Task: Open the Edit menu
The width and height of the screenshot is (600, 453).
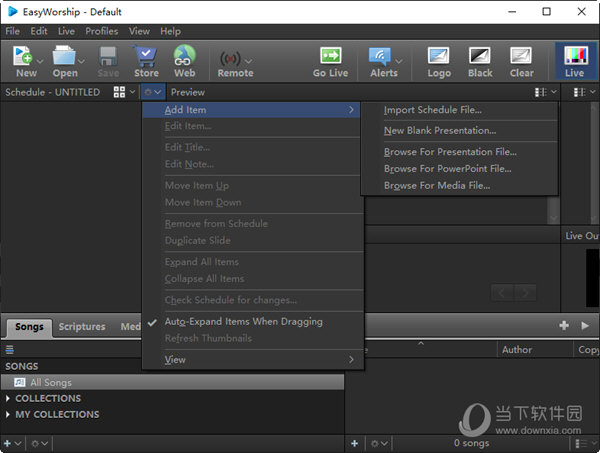Action: [x=39, y=31]
